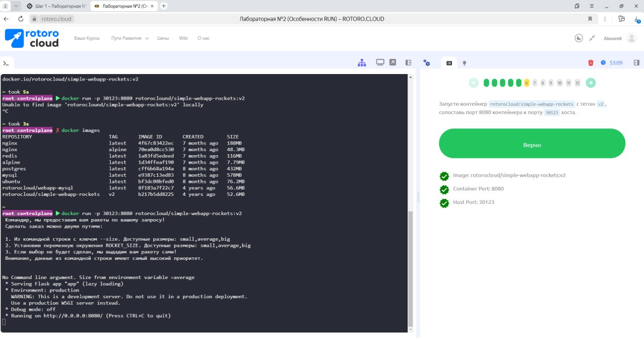Open a new browser tab with plus
This screenshot has height=346, width=644.
[164, 6]
